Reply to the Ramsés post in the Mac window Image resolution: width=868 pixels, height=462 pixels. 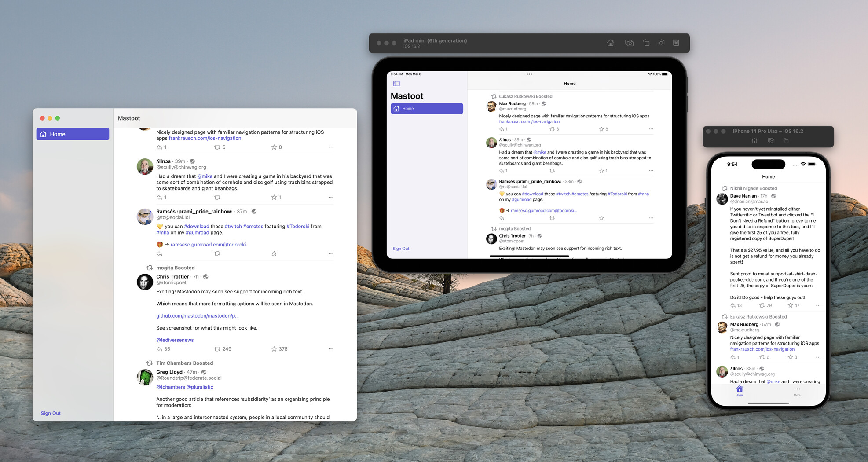[x=159, y=253]
